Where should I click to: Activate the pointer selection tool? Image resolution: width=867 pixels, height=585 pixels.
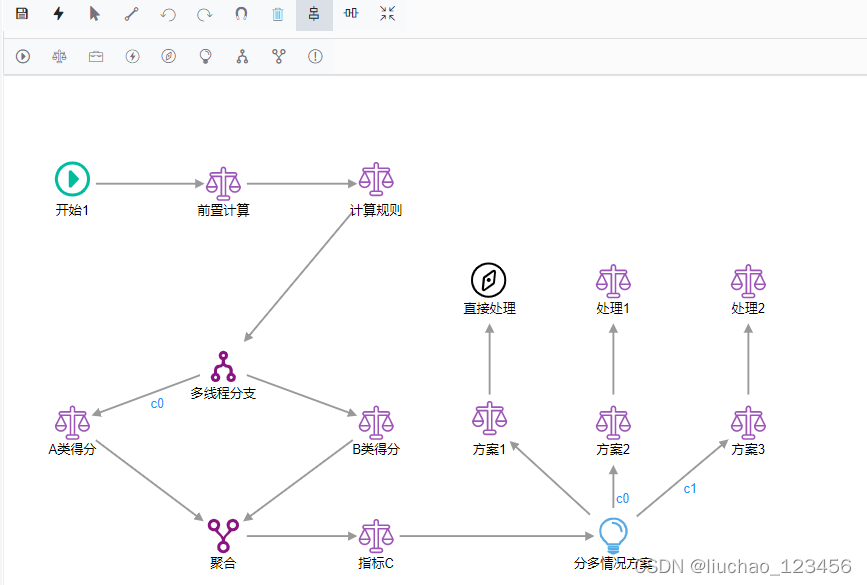tap(95, 14)
